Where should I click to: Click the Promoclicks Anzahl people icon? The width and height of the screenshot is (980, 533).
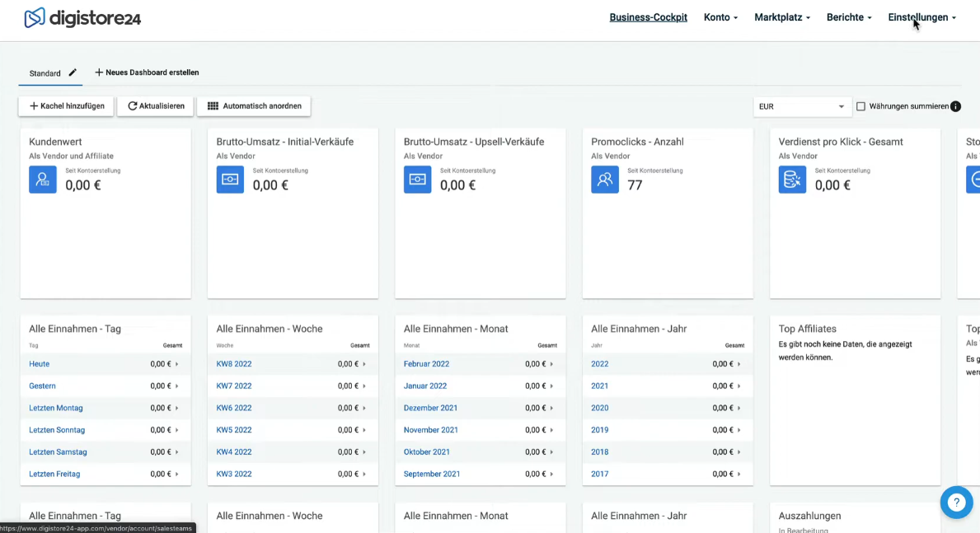(x=605, y=180)
